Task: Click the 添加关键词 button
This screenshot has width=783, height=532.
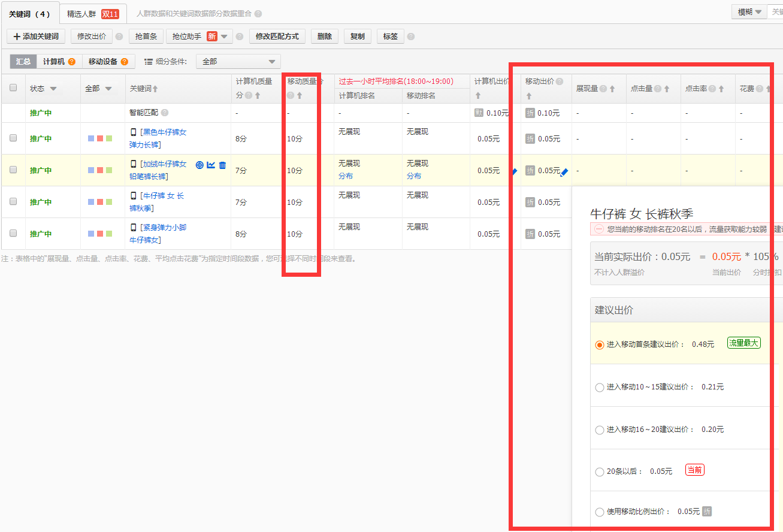Action: click(36, 37)
